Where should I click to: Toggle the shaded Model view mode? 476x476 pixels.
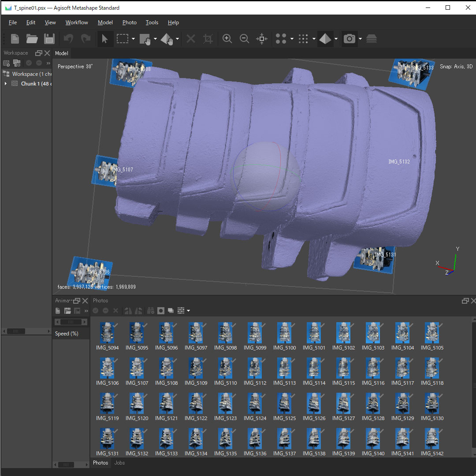[325, 39]
